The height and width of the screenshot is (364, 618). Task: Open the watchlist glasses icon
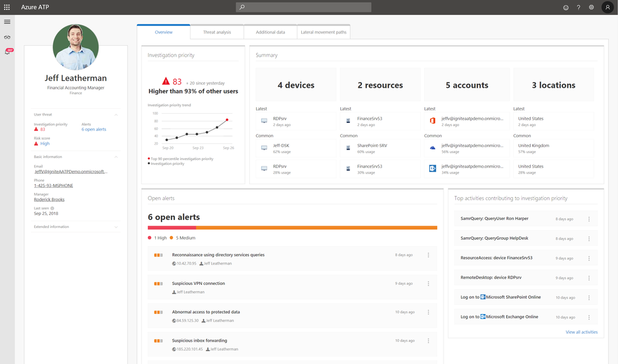7,37
